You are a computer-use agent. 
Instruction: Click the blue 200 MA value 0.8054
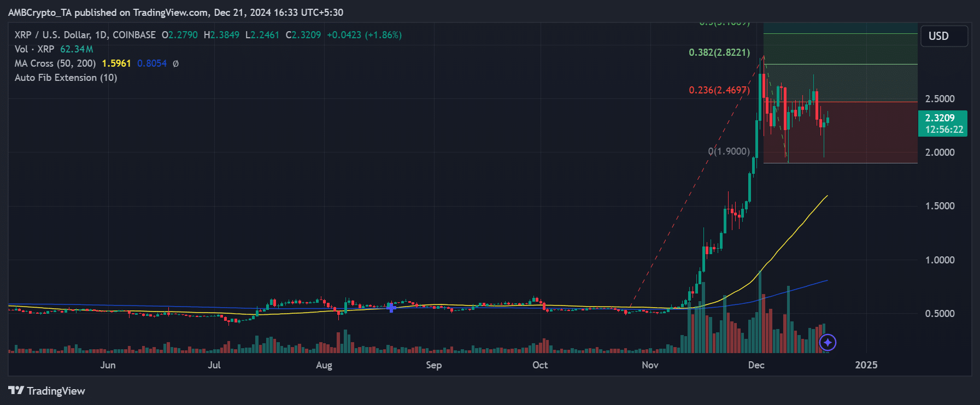tap(152, 63)
